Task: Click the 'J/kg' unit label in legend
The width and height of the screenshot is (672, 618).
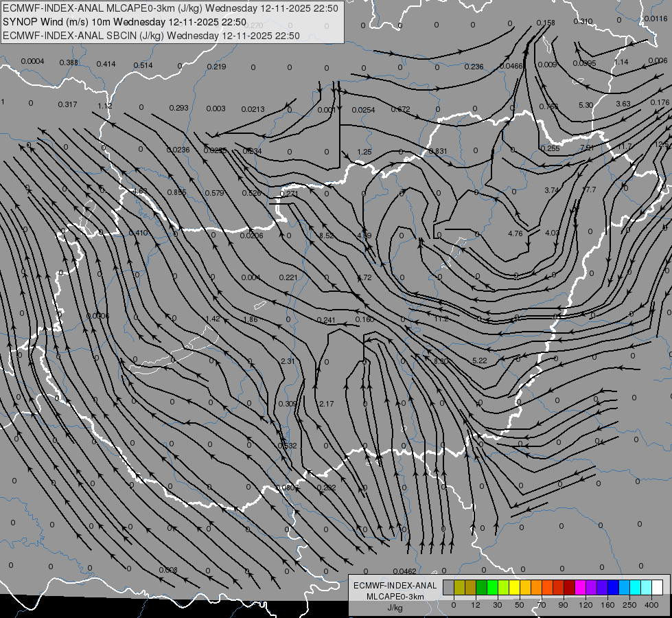Action: (395, 608)
